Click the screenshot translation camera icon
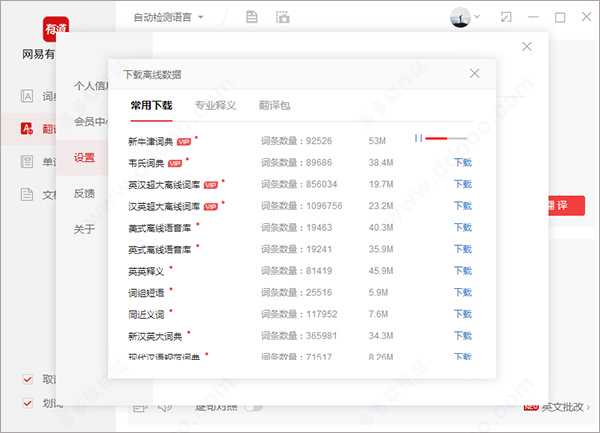The width and height of the screenshot is (600, 433). [x=283, y=17]
